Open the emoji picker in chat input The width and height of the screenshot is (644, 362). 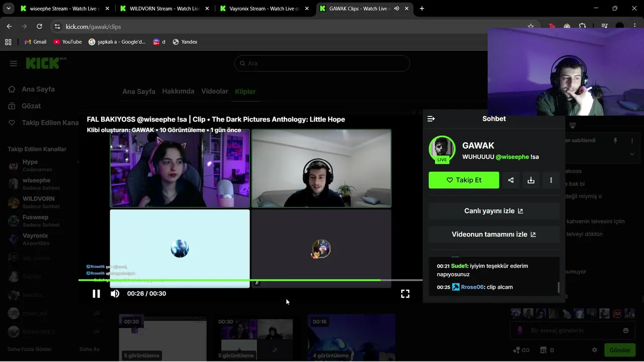tap(626, 330)
